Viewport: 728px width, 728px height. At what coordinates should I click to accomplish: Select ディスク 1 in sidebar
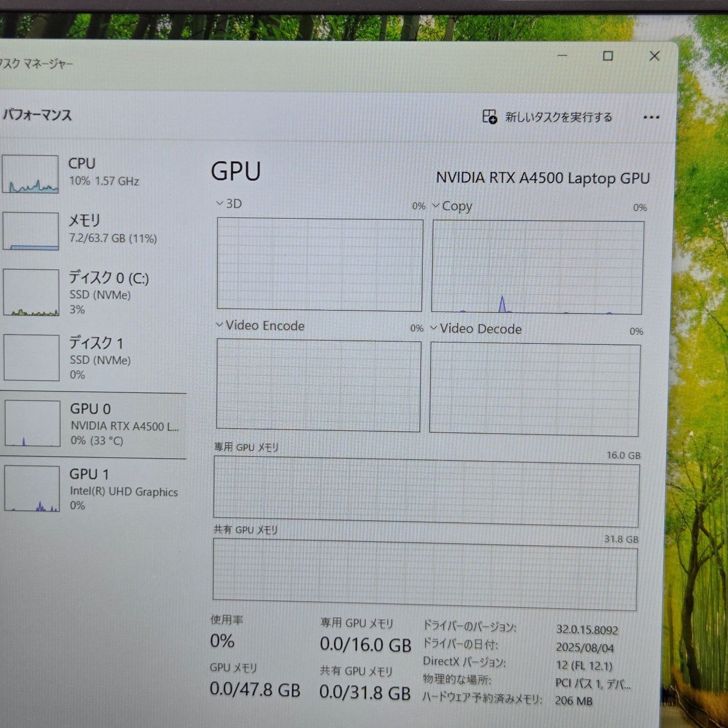[x=93, y=358]
